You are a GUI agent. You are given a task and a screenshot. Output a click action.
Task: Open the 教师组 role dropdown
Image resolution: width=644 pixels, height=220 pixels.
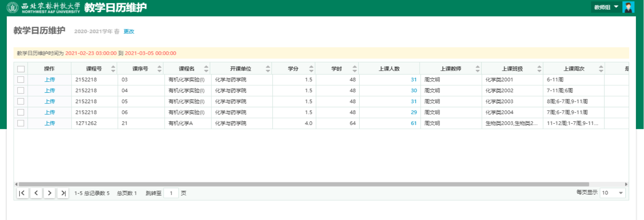[606, 7]
